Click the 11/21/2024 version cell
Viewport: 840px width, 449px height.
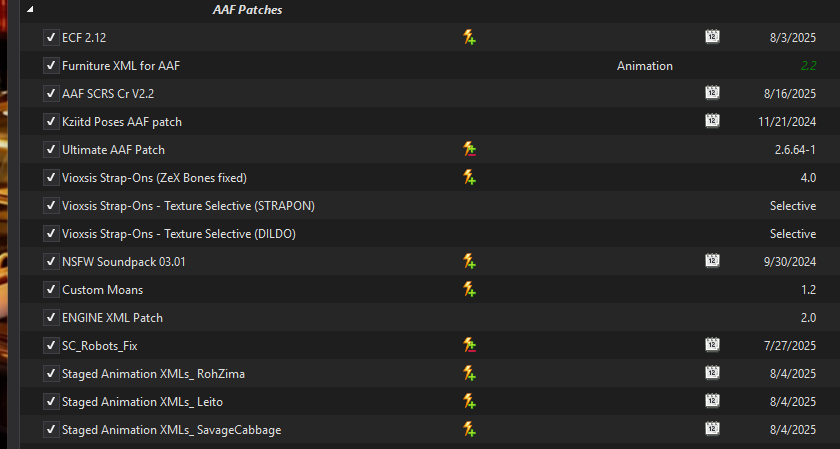click(x=787, y=122)
